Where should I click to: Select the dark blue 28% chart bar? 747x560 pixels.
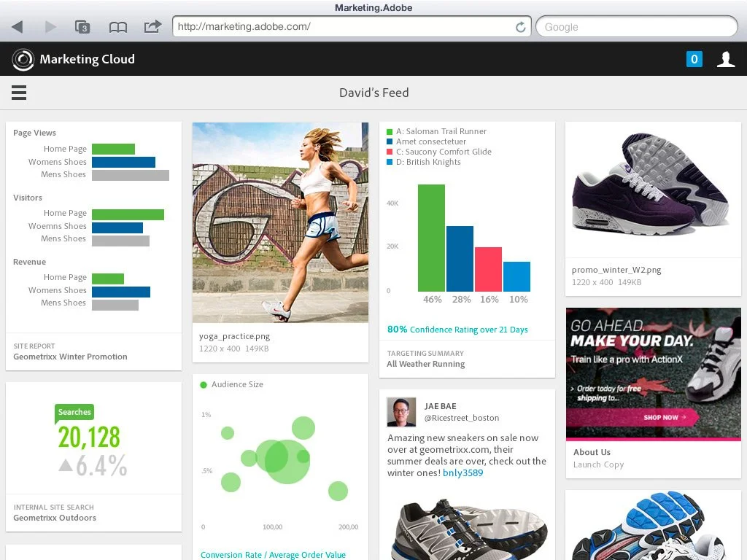(x=460, y=259)
